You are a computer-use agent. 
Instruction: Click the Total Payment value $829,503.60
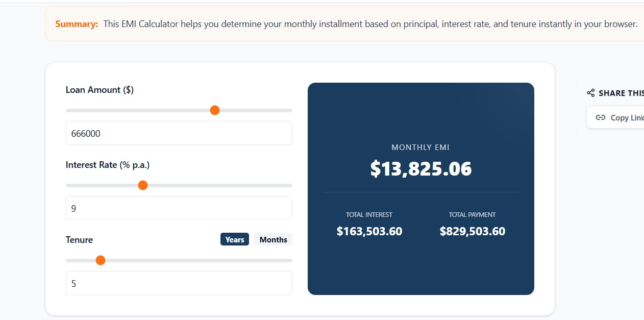point(473,231)
